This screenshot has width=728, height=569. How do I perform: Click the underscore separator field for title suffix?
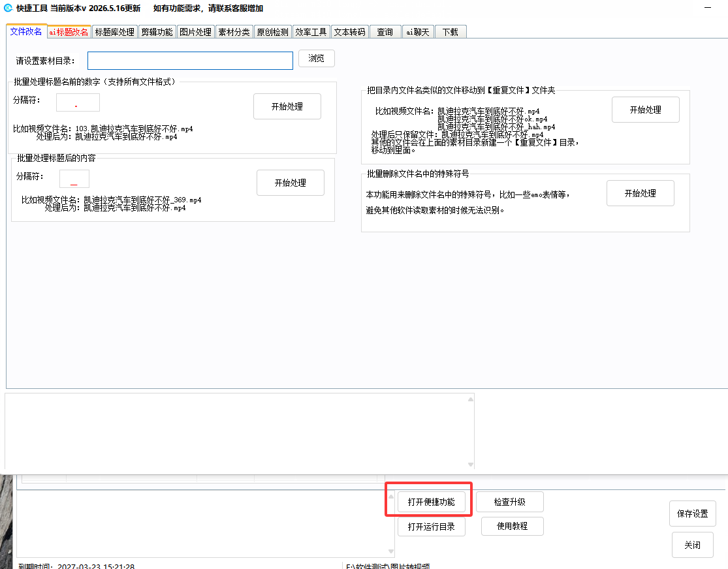pyautogui.click(x=74, y=179)
